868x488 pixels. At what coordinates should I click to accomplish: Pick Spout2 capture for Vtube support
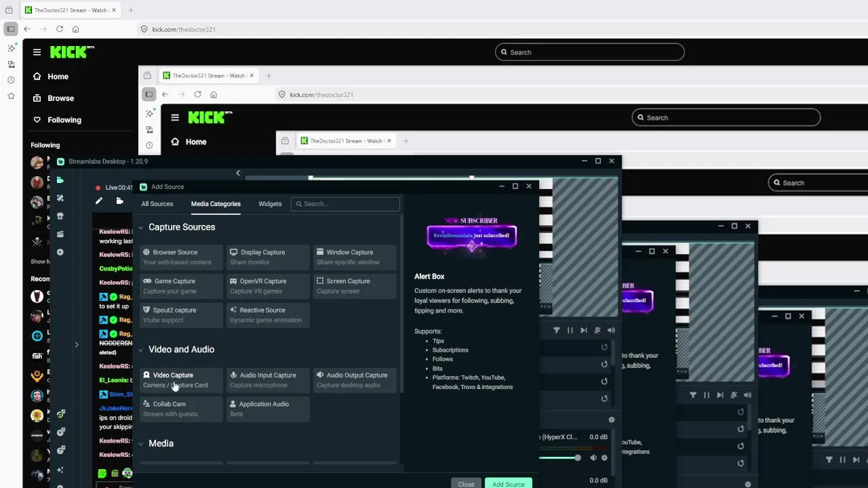(181, 315)
